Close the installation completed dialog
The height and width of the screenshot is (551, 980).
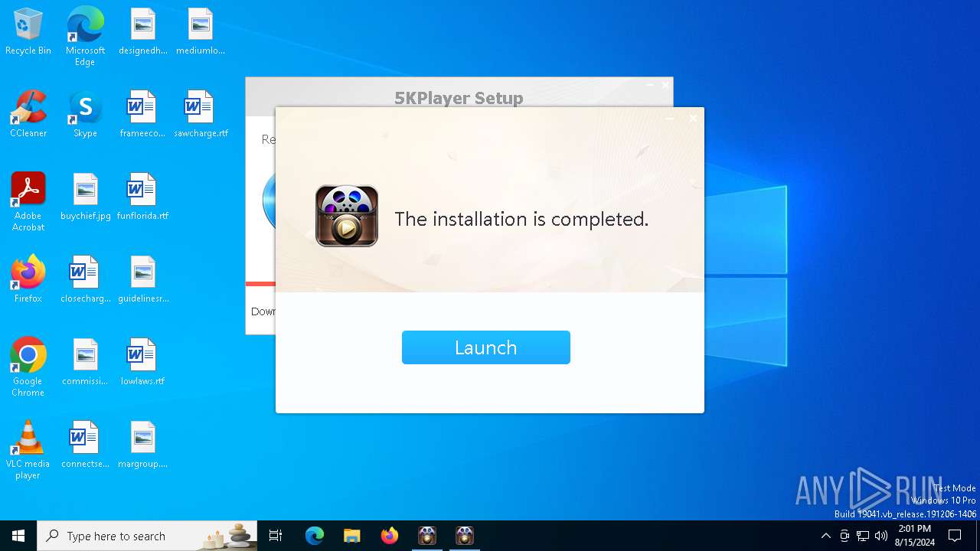click(693, 119)
